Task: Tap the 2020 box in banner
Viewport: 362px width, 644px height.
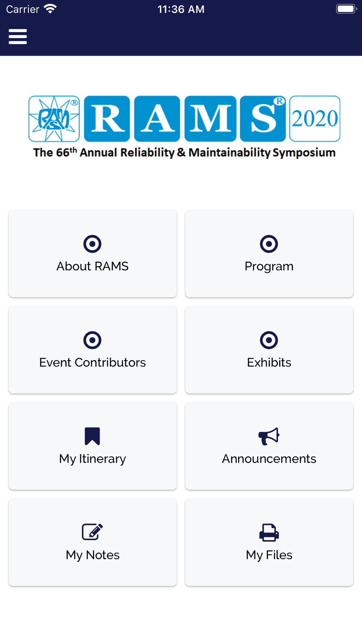Action: coord(315,119)
